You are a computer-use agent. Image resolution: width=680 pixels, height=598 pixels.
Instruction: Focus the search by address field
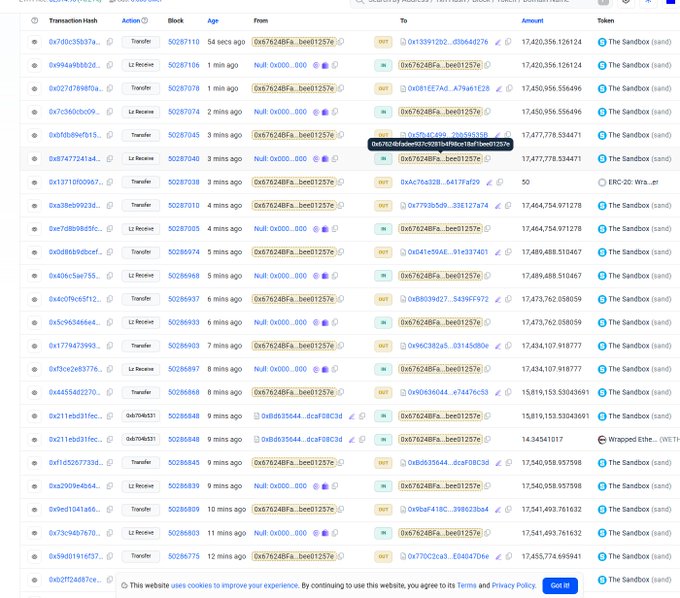[479, 2]
